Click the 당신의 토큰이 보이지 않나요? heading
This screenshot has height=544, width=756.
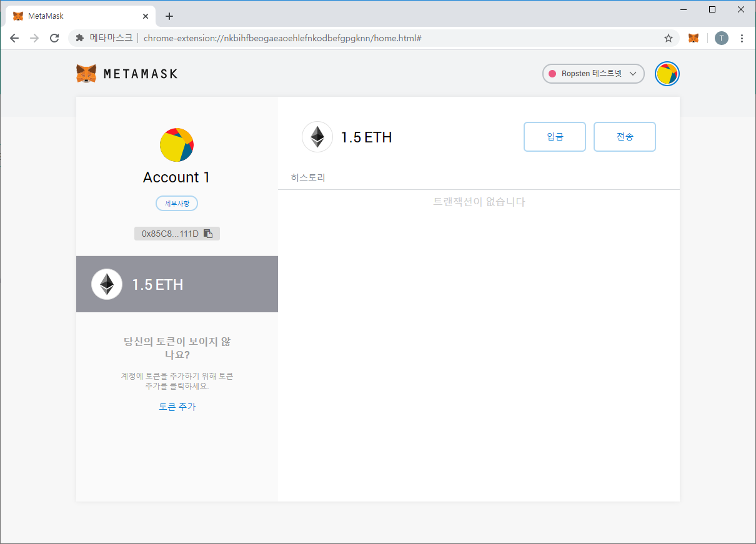[177, 348]
